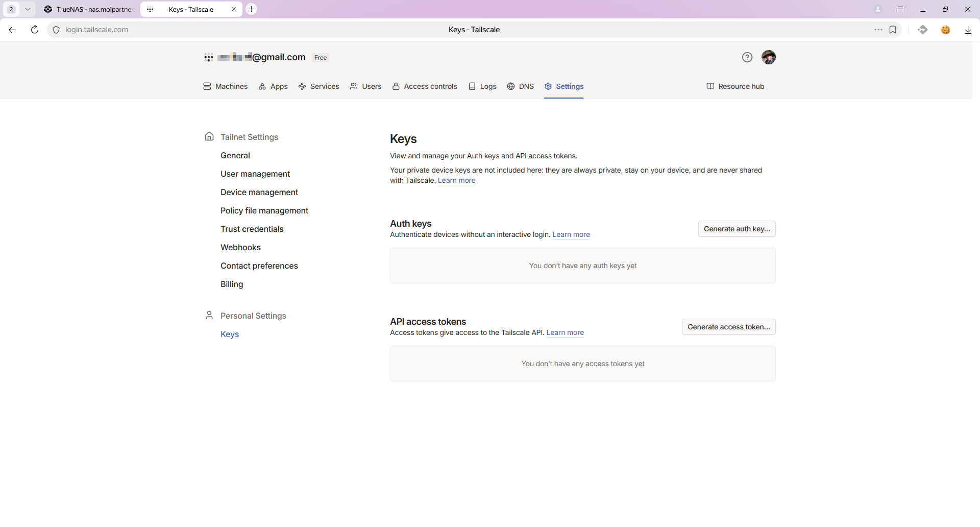The height and width of the screenshot is (527, 980).
Task: Open the Access controls tab
Action: tap(425, 86)
